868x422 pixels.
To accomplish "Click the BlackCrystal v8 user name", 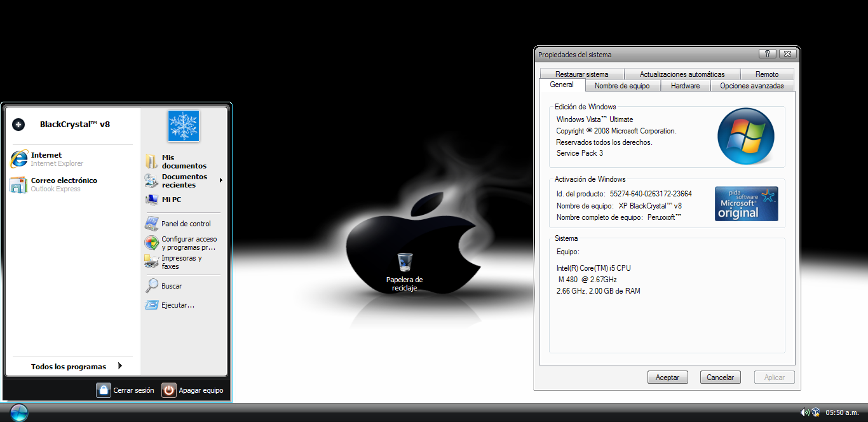I will (75, 125).
